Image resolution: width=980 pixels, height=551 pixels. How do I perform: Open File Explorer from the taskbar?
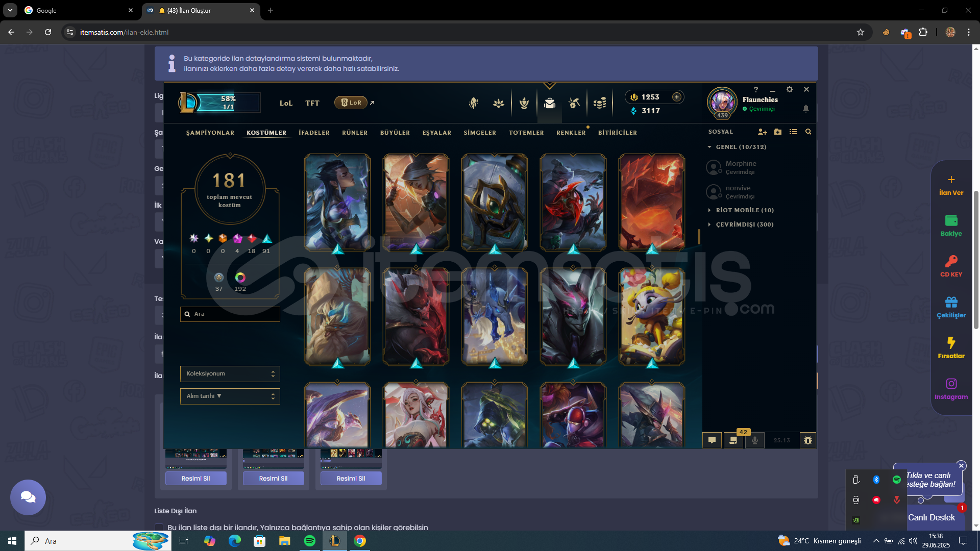285,541
